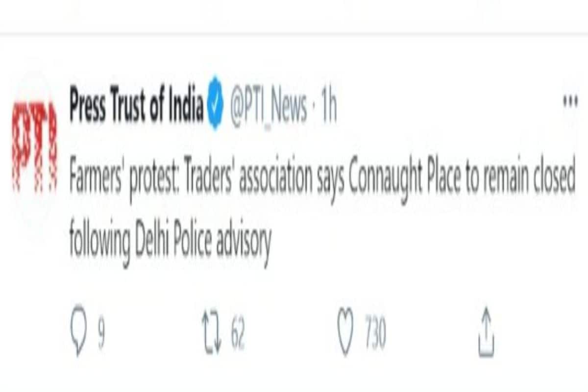Click the reply speech bubble icon
This screenshot has height=392, width=588.
click(78, 330)
